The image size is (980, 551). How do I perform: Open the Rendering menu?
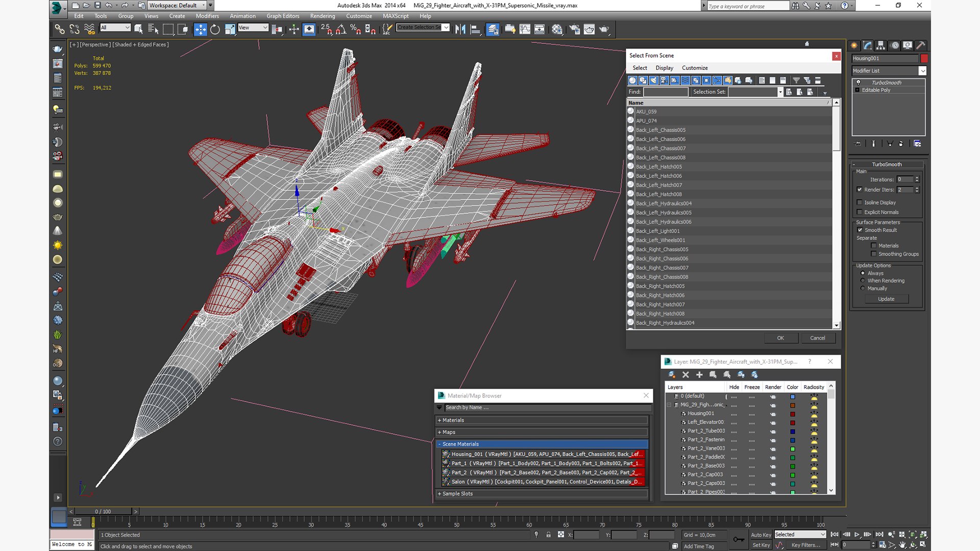(323, 16)
